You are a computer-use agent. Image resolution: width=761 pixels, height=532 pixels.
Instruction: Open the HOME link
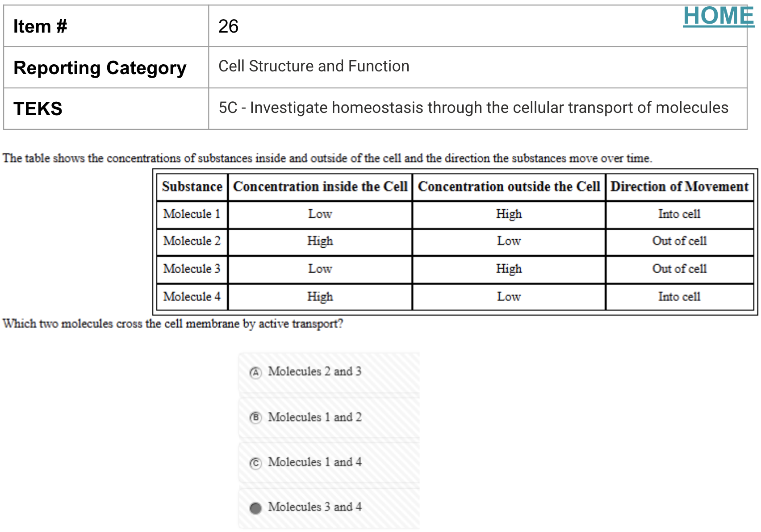(x=718, y=16)
